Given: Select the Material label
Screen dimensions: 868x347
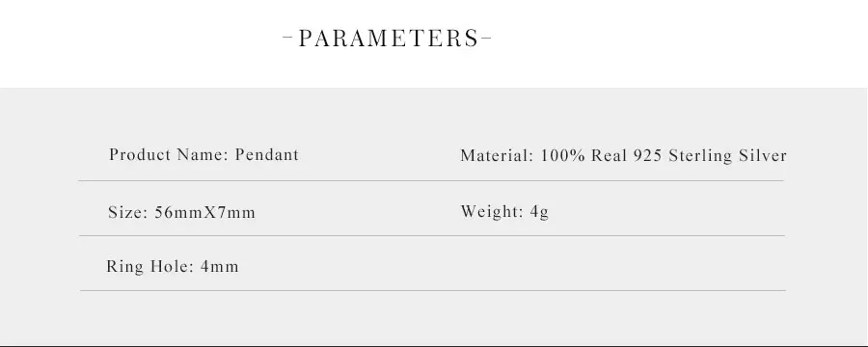Looking at the screenshot, I should (x=497, y=155).
